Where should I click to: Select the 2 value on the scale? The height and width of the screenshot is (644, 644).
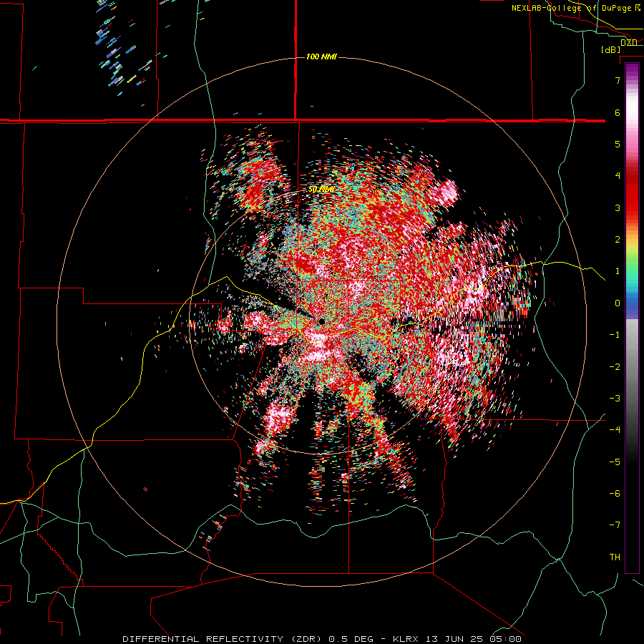coord(618,240)
